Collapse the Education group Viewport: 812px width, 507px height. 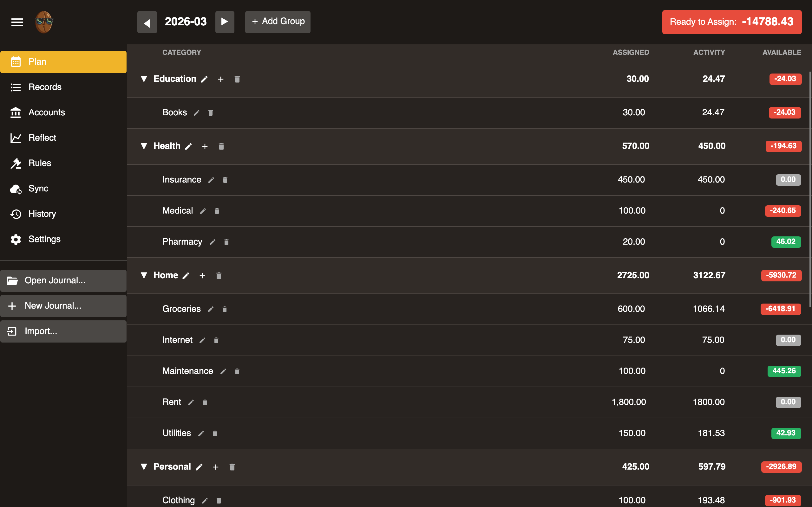[144, 79]
